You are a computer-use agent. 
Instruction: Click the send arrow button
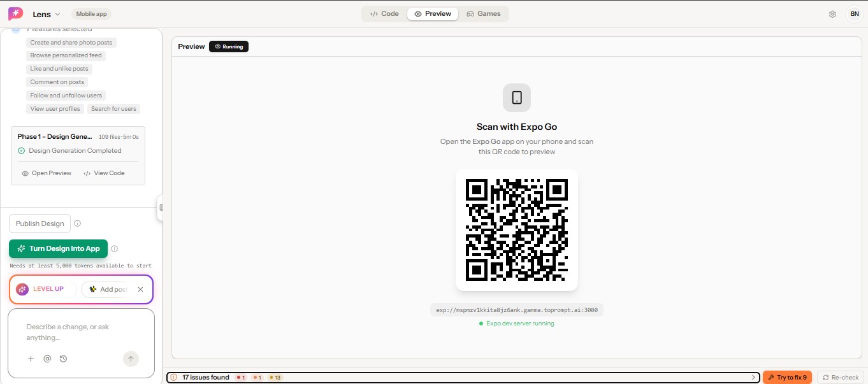131,359
